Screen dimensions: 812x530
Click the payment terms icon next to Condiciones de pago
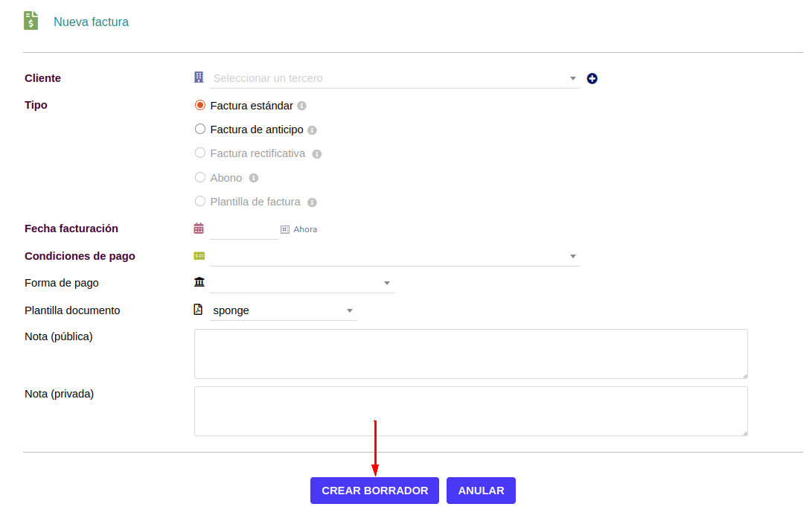(x=198, y=255)
